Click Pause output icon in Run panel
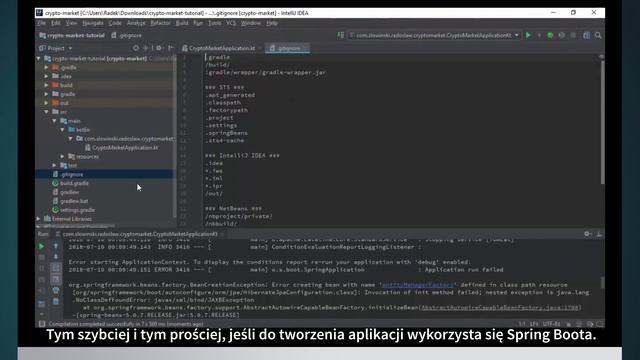640x360 pixels. [41, 269]
